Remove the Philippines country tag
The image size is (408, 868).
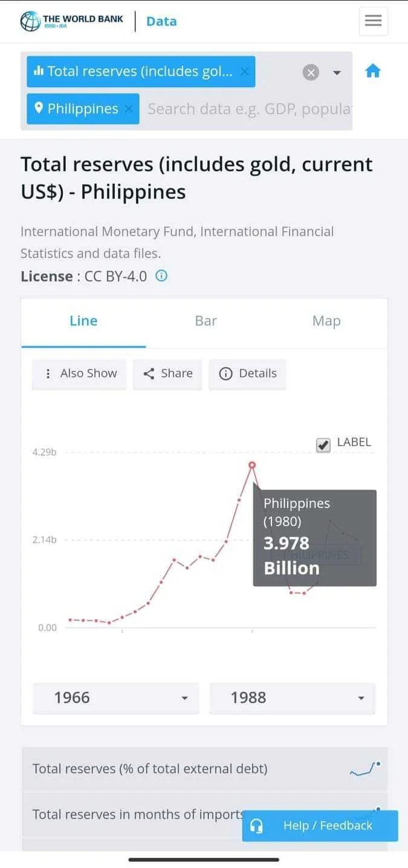(128, 109)
